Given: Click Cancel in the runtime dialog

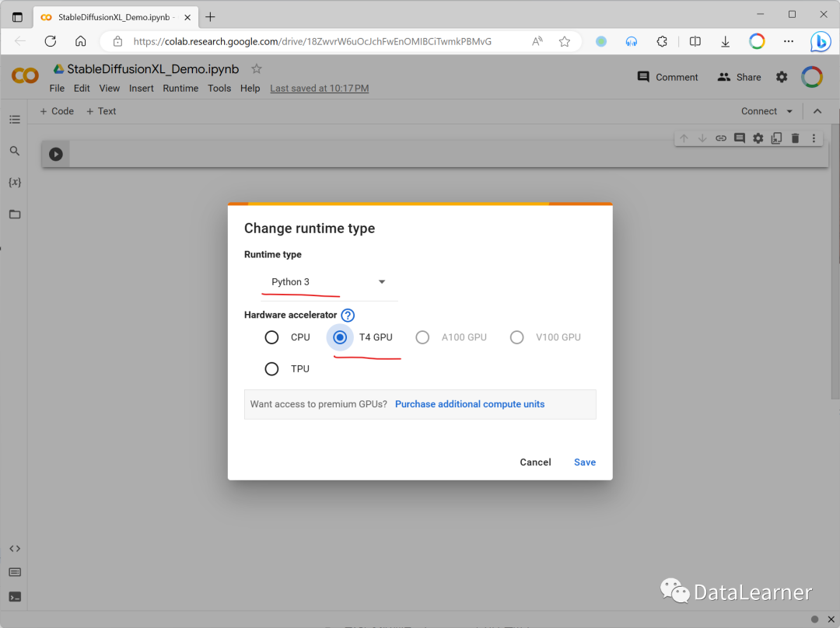Looking at the screenshot, I should pyautogui.click(x=535, y=462).
